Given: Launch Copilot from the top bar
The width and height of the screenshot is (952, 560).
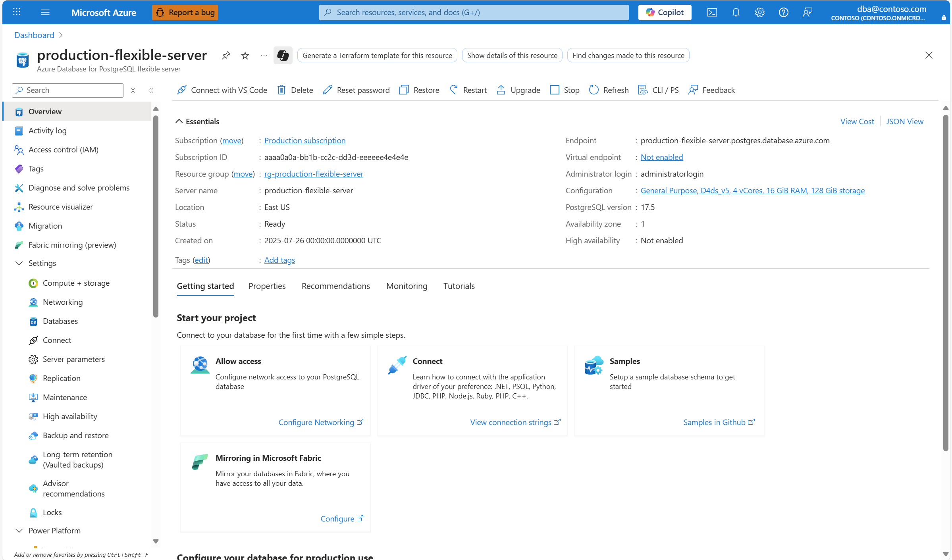Looking at the screenshot, I should pyautogui.click(x=664, y=12).
